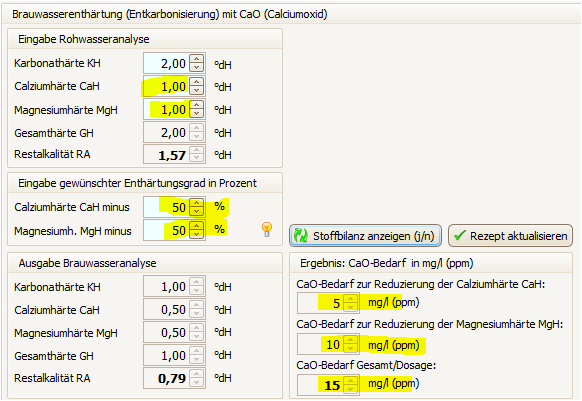582x401 pixels.
Task: Click Stoffbilanz anzeigen (j/n) button
Action: point(366,236)
